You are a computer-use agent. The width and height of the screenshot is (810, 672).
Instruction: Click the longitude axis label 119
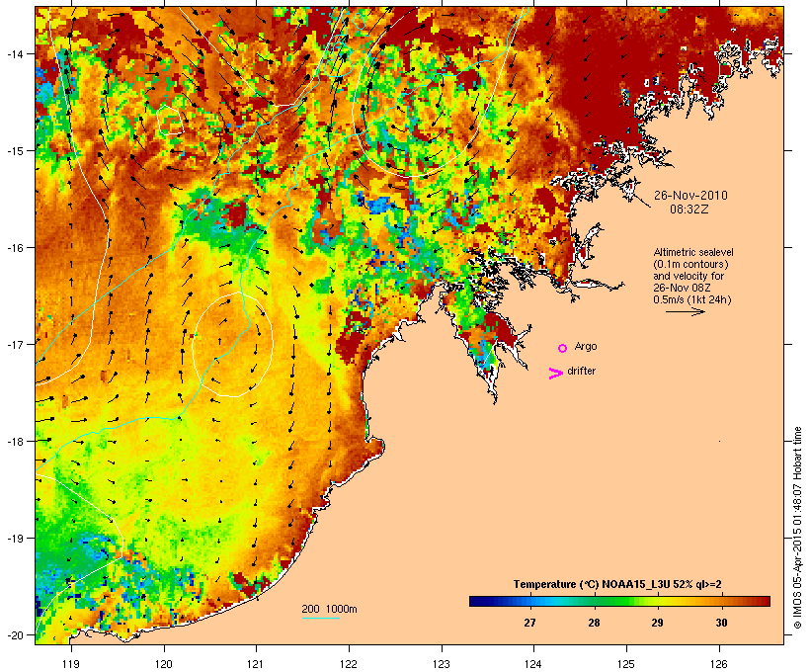point(71,664)
